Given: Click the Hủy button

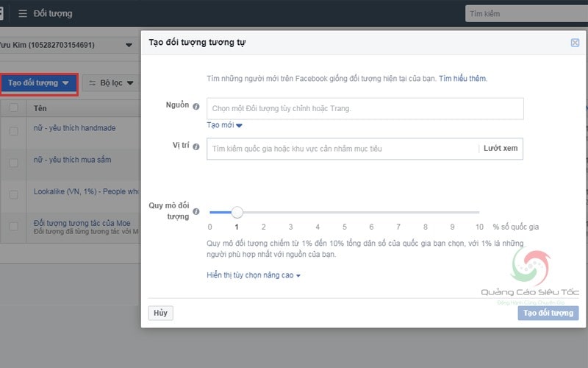Looking at the screenshot, I should (160, 313).
